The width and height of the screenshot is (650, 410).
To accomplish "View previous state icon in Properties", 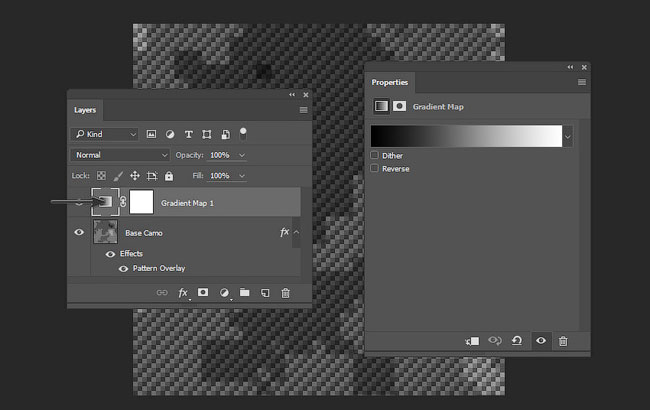I will point(495,340).
